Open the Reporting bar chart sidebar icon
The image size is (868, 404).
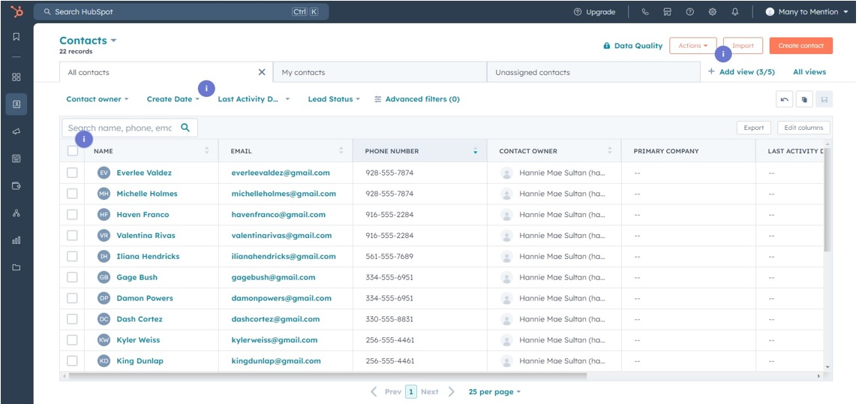tap(16, 240)
